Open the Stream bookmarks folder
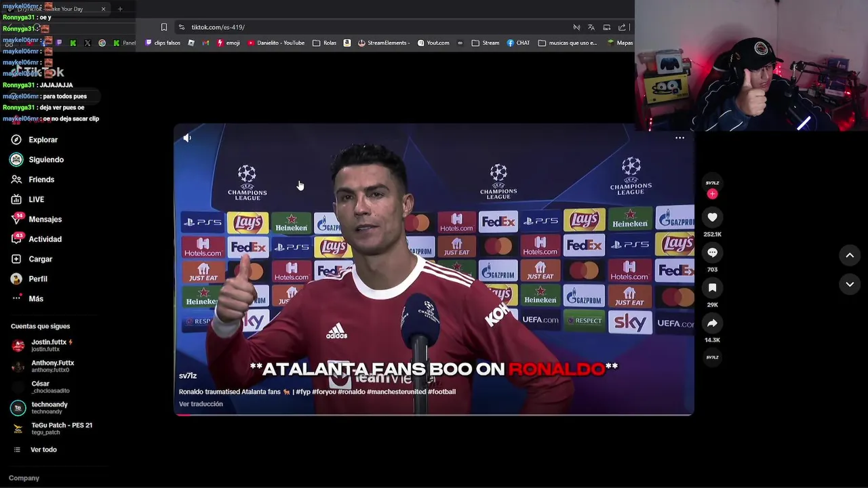Screen dimensions: 868x488 (486, 43)
